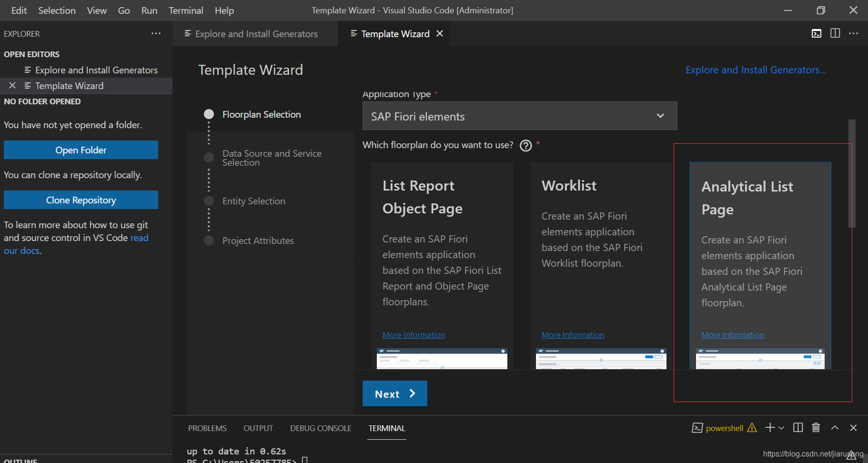Screen dimensions: 868x463
Task: Collapse the NO FOLDER OPENED section
Action: pyautogui.click(x=42, y=101)
